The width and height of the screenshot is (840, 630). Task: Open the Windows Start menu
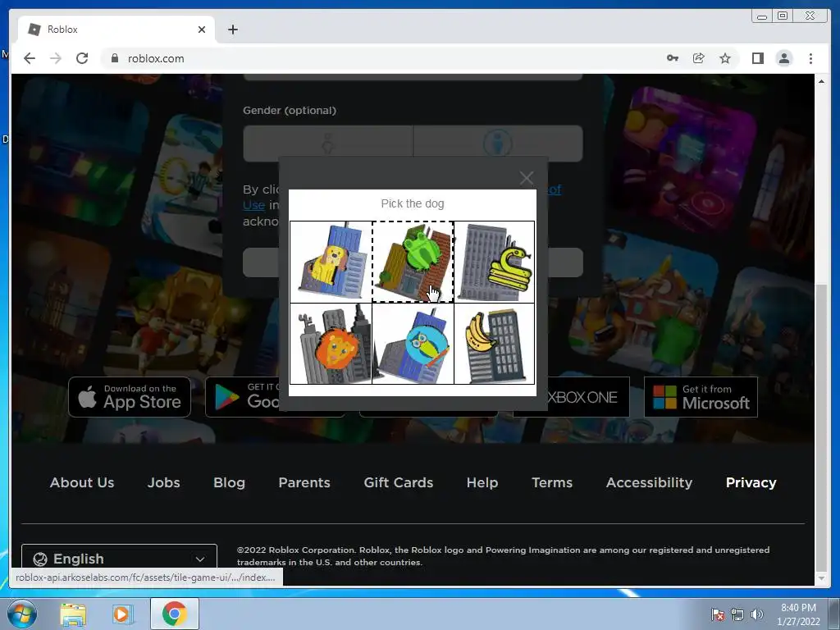point(21,614)
